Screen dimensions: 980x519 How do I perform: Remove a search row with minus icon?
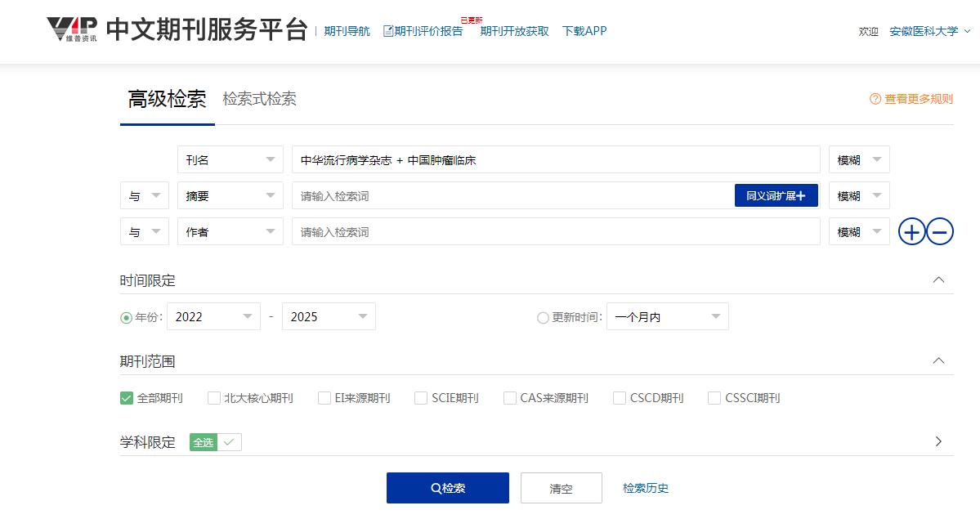coord(940,232)
